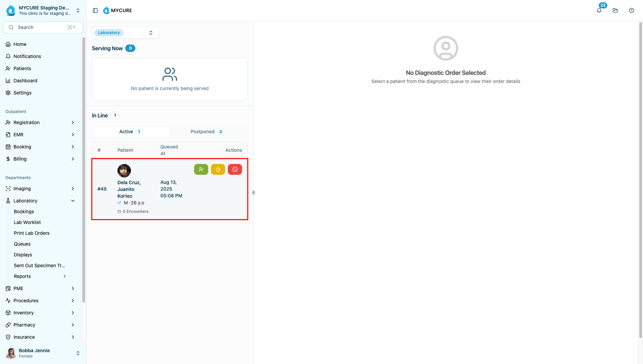This screenshot has width=643, height=364.
Task: Open the notifications bell icon
Action: coord(599,10)
